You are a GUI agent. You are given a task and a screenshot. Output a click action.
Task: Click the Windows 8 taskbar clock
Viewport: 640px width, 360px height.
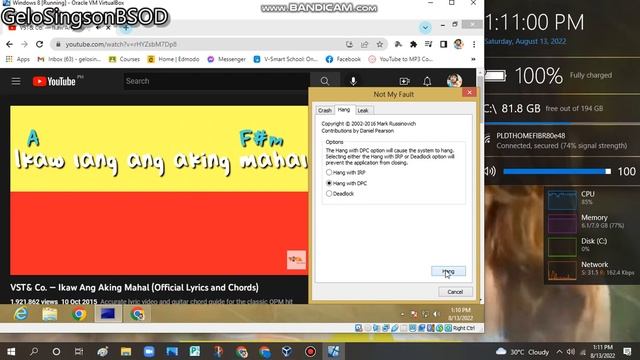460,314
